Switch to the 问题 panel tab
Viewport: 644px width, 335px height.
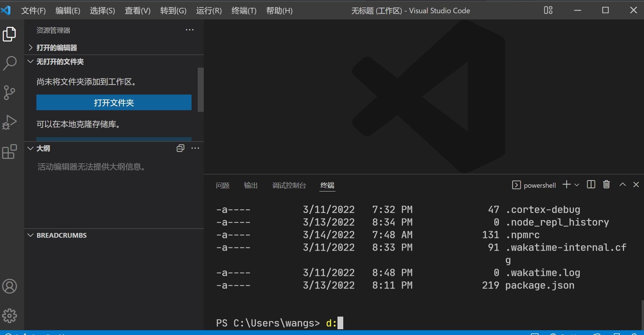point(223,185)
